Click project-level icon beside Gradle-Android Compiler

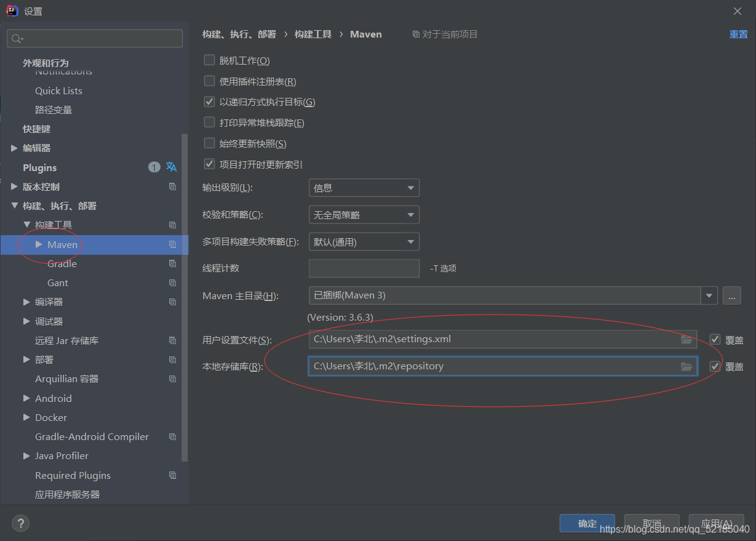point(173,436)
